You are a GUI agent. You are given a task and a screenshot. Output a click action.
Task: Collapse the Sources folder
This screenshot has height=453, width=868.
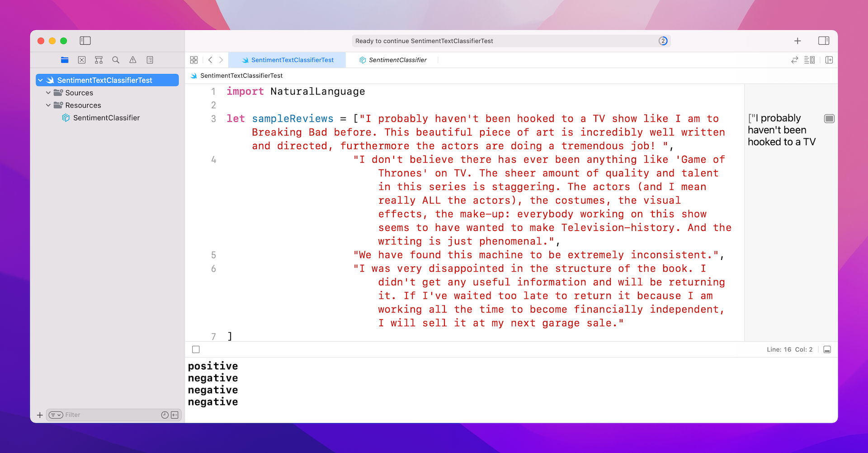[x=48, y=93]
